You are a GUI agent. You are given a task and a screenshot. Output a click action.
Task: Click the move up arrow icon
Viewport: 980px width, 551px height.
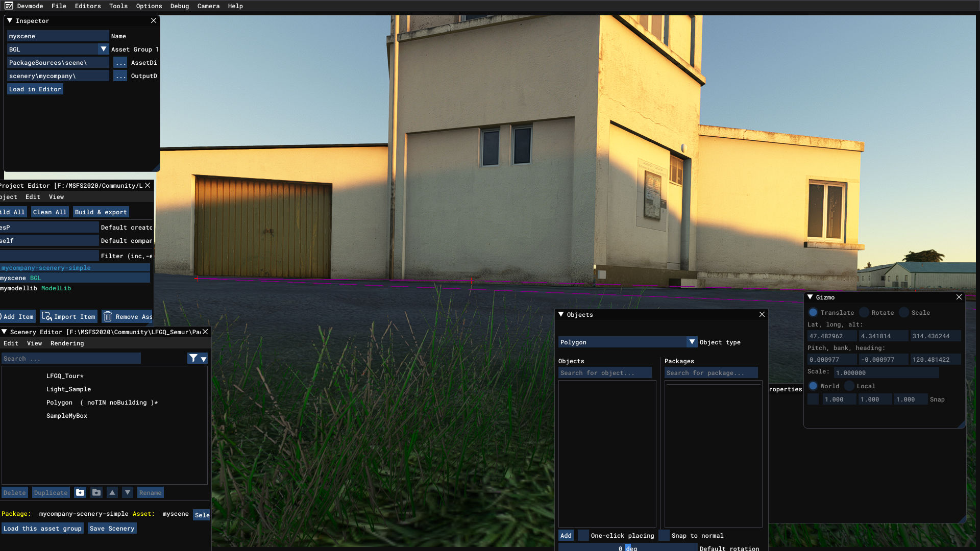pos(112,492)
